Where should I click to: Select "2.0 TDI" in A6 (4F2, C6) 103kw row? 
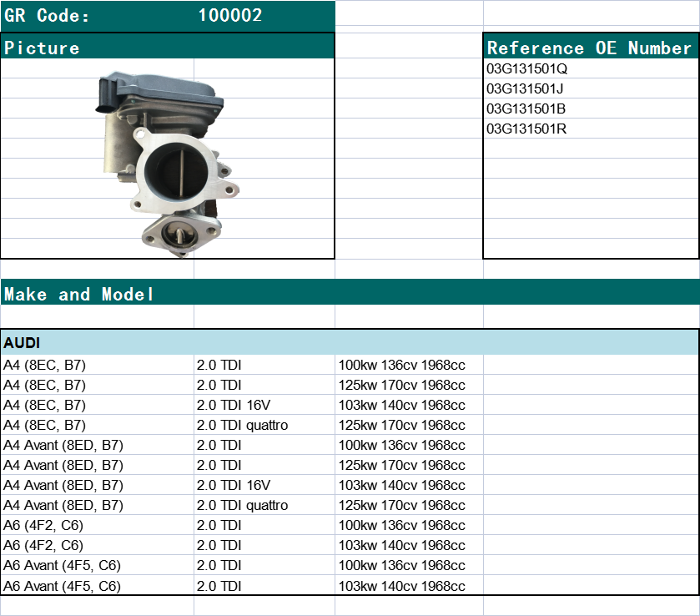219,545
